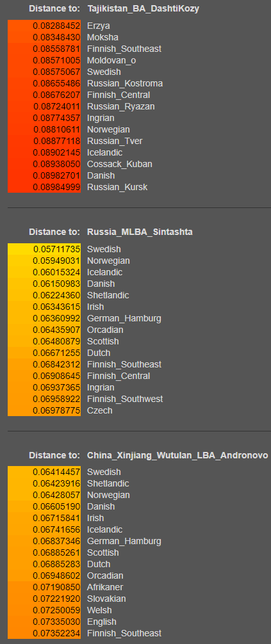Click yellow cell 0.05711735 for Swedish
This screenshot has height=644, width=271.
coord(44,249)
